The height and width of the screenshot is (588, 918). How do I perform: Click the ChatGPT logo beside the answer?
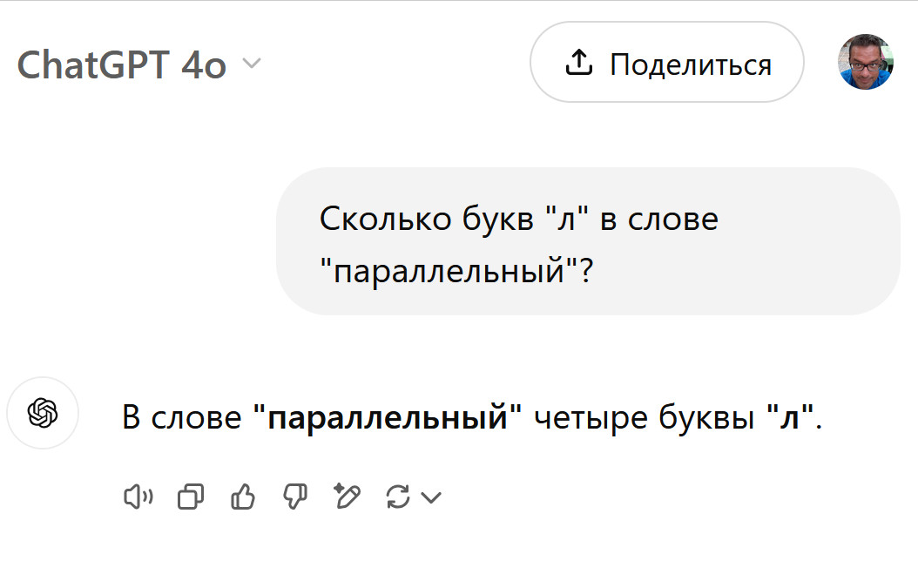click(43, 413)
